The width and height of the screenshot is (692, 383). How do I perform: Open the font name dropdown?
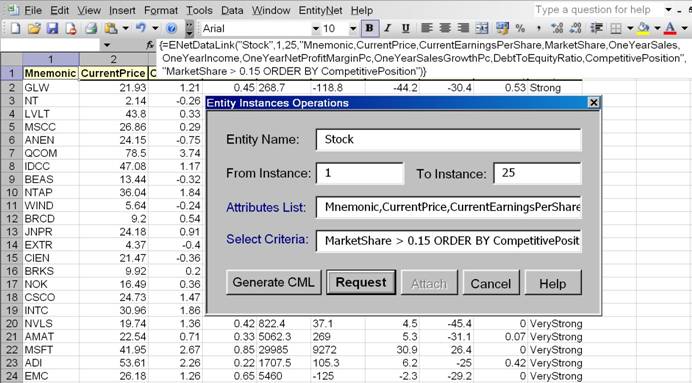(316, 29)
